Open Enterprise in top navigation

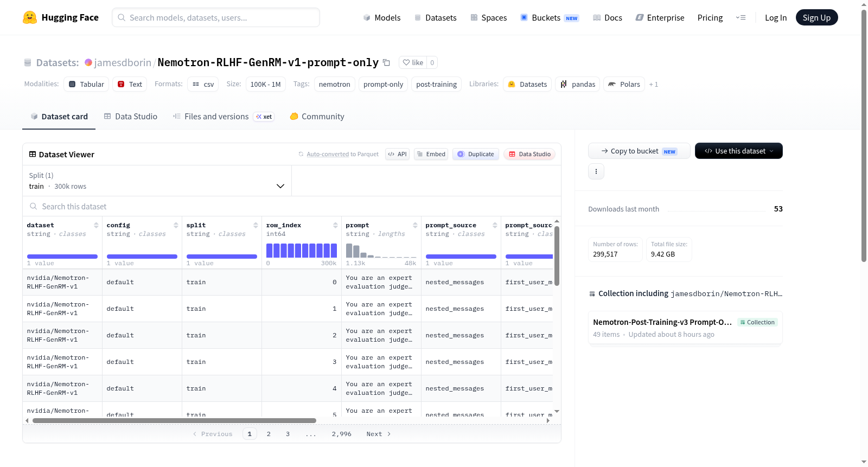coord(660,17)
